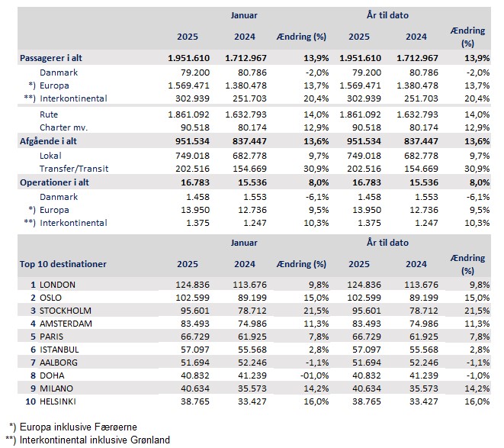Click the "Passagerer i alt" row label

[57, 58]
